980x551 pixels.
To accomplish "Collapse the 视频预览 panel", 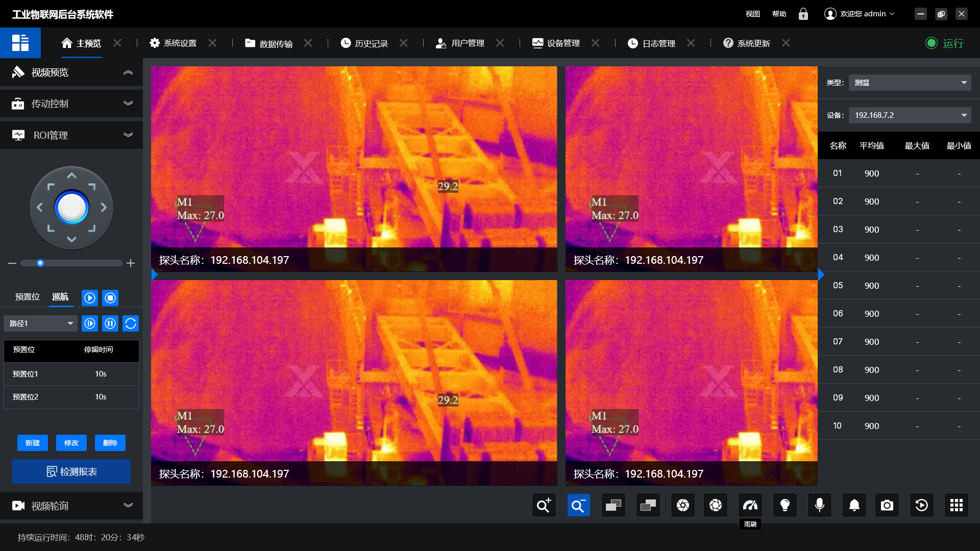I will click(x=128, y=72).
